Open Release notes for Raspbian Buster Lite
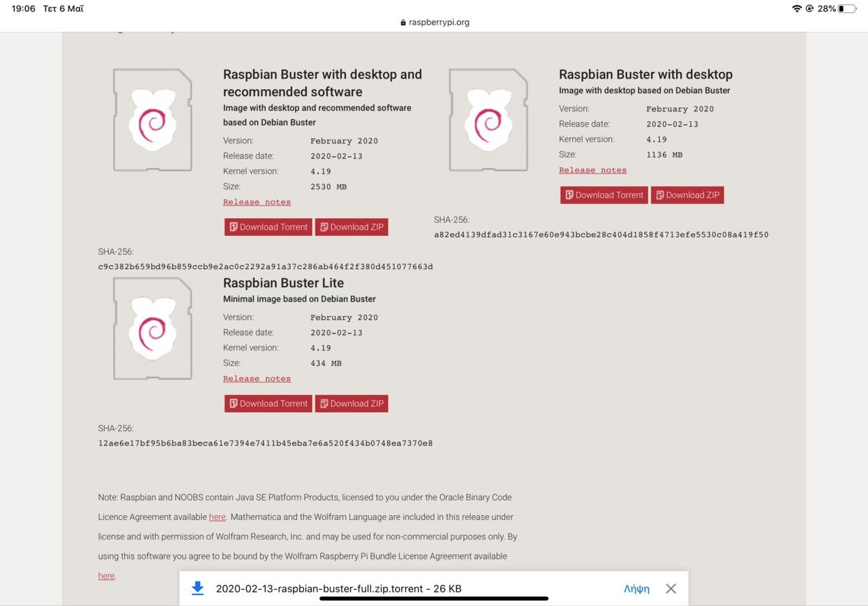868x606 pixels. click(257, 379)
